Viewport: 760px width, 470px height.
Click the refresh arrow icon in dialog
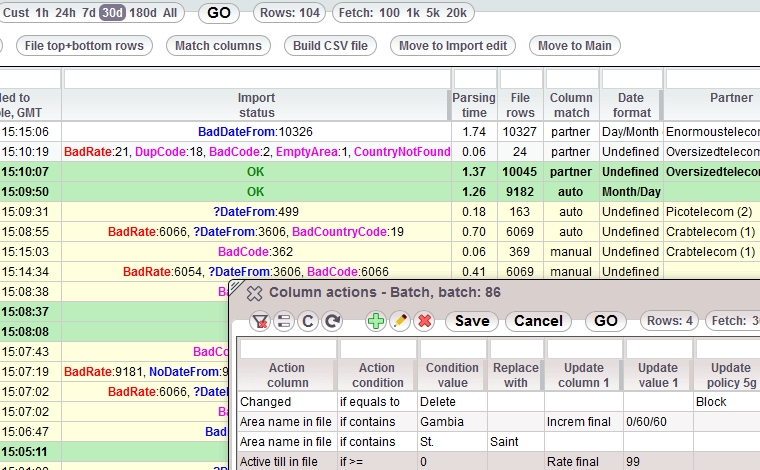[x=332, y=321]
